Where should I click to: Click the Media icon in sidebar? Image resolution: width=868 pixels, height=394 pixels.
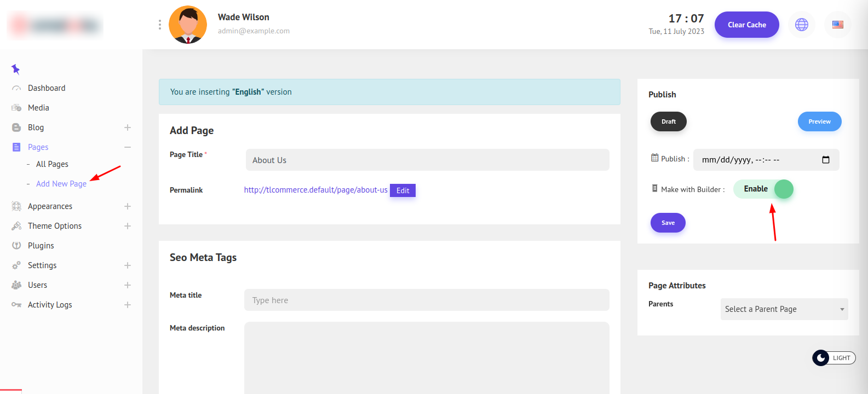click(x=16, y=108)
